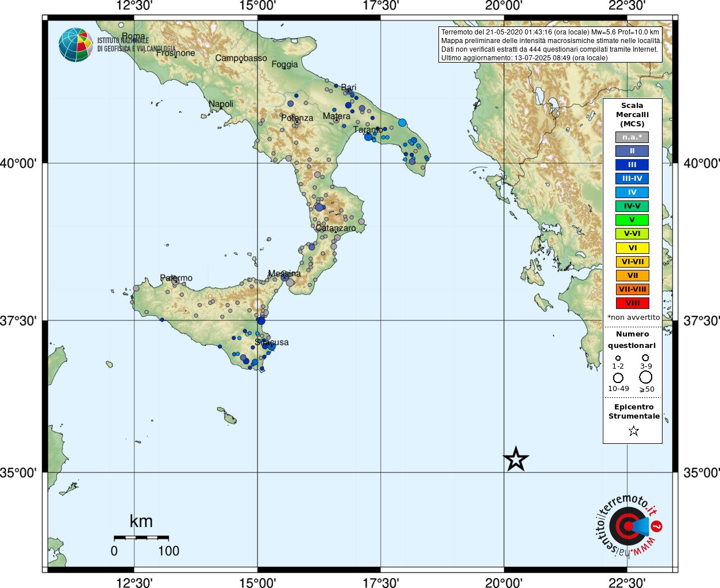Click the Roma city label
Viewport: 720px width, 588px height.
coord(133,36)
